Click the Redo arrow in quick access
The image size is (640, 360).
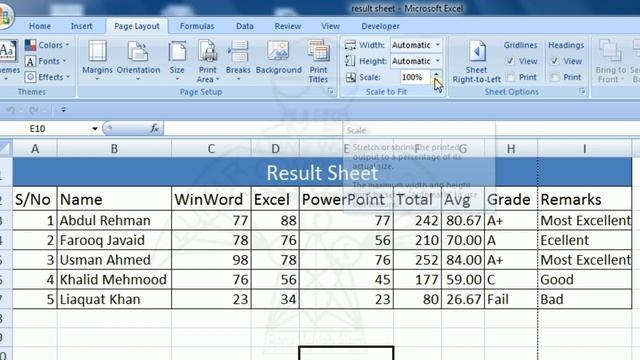pos(33,110)
